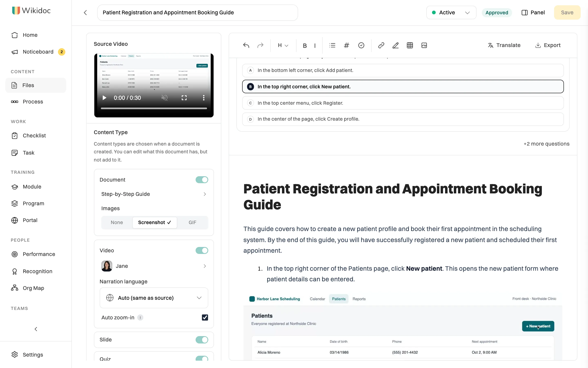This screenshot has height=368, width=588.
Task: Open Settings in the sidebar
Action: (36, 355)
